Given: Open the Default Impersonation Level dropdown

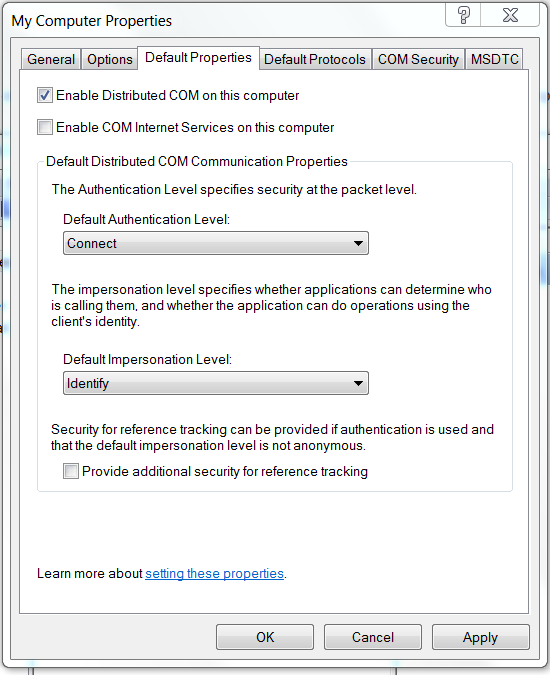Looking at the screenshot, I should point(216,383).
